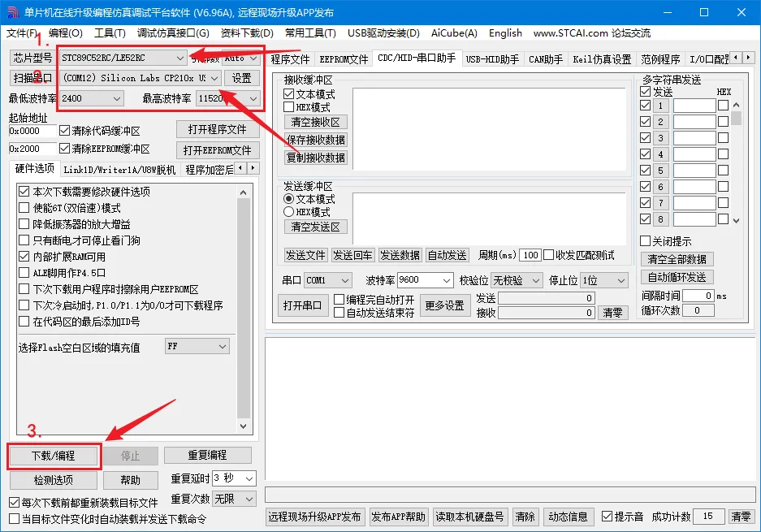Click the STC-ISP app icon in title bar
Image resolution: width=761 pixels, height=532 pixels.
[12, 13]
